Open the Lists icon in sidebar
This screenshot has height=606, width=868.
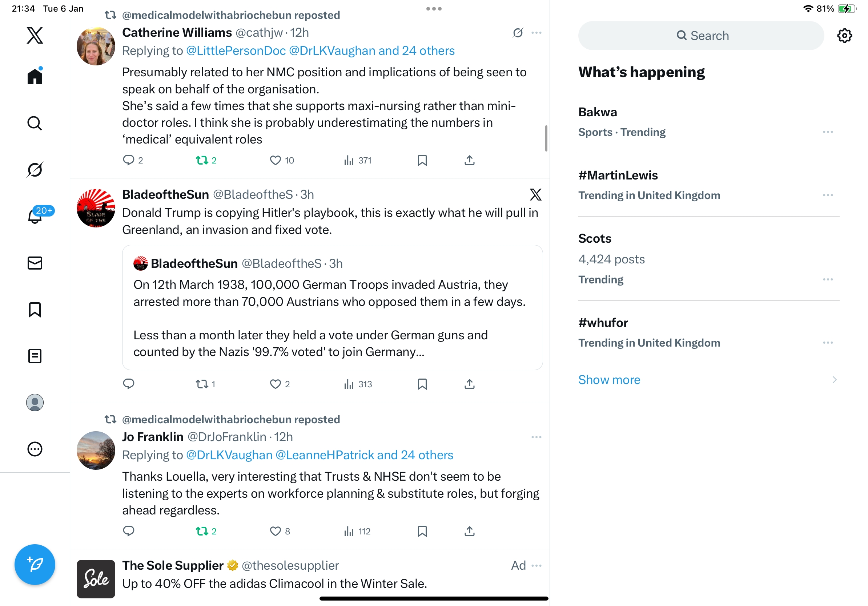click(x=35, y=356)
